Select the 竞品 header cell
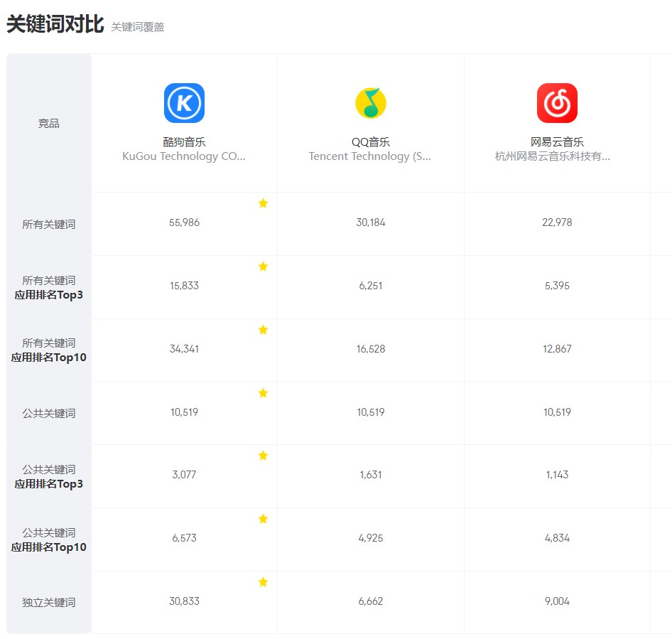 pyautogui.click(x=48, y=122)
